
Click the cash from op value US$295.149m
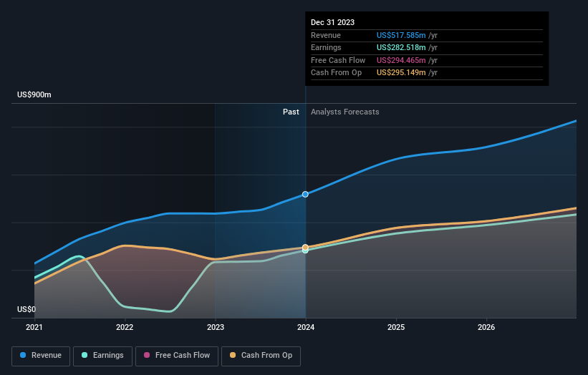tap(401, 73)
